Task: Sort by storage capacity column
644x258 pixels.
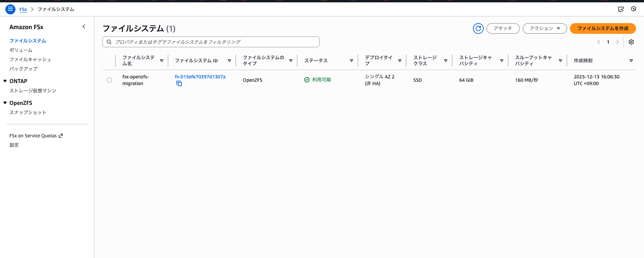Action: pos(502,61)
